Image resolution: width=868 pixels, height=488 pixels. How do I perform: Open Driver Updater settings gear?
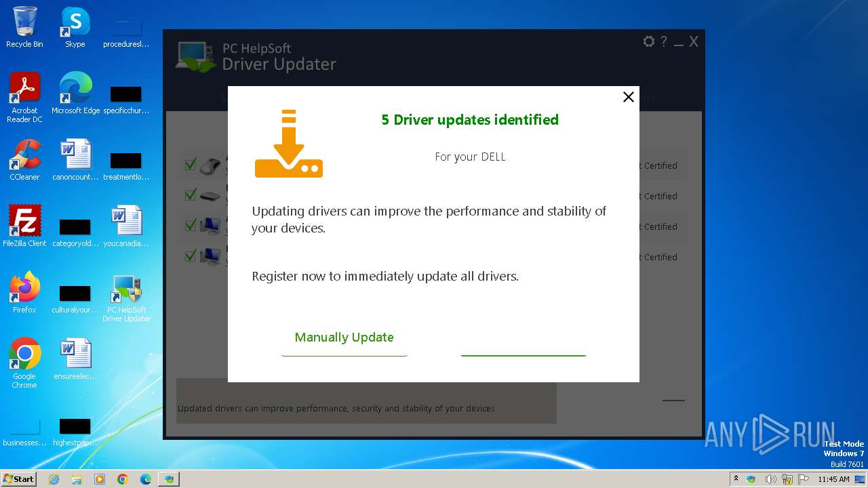[x=649, y=42]
